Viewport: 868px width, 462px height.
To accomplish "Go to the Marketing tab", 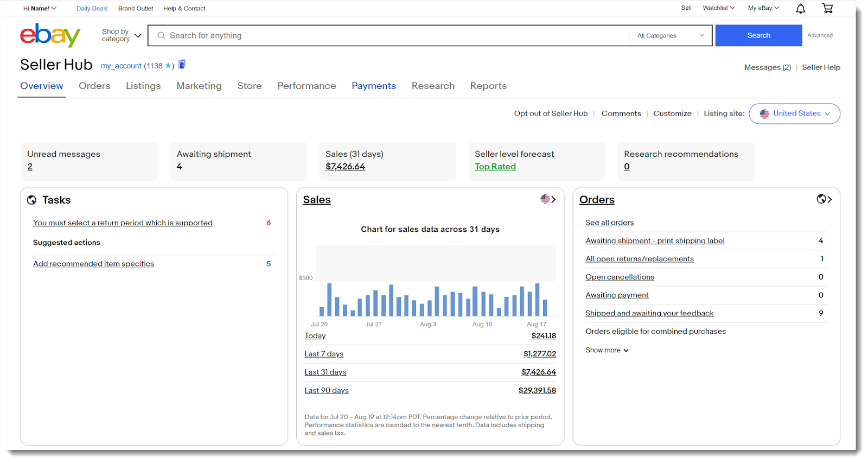I will click(199, 86).
